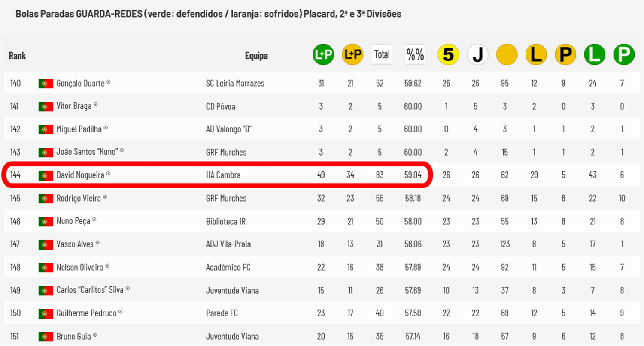Click the orange P column icon
The height and width of the screenshot is (346, 644).
[x=565, y=55]
